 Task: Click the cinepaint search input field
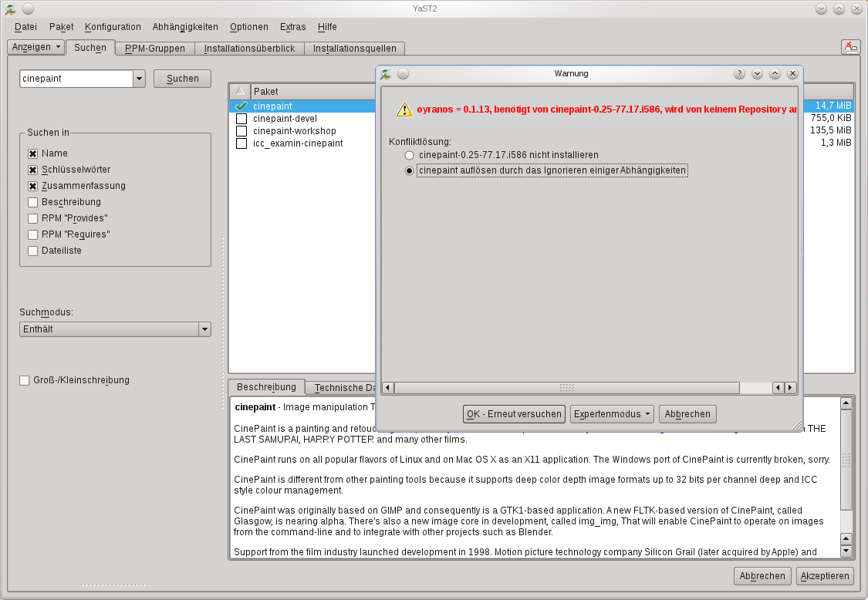[76, 79]
